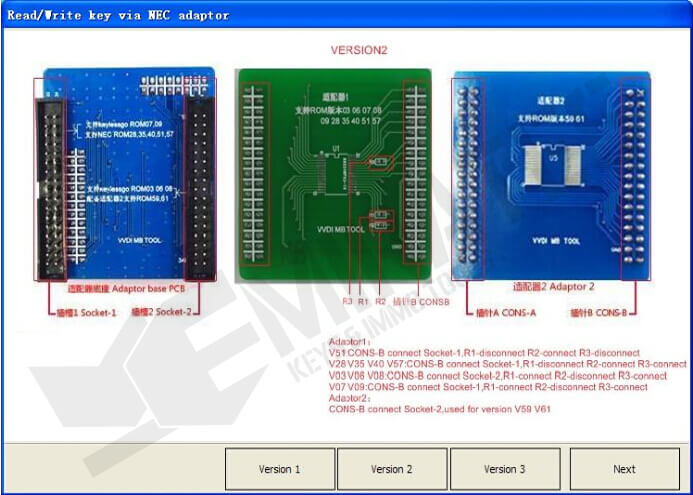Click the Adaptor1 heading text

(x=349, y=342)
